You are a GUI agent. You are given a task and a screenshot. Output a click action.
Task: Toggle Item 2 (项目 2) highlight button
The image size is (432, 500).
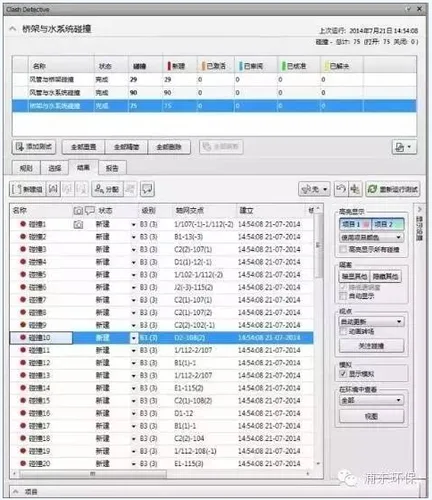(x=387, y=224)
